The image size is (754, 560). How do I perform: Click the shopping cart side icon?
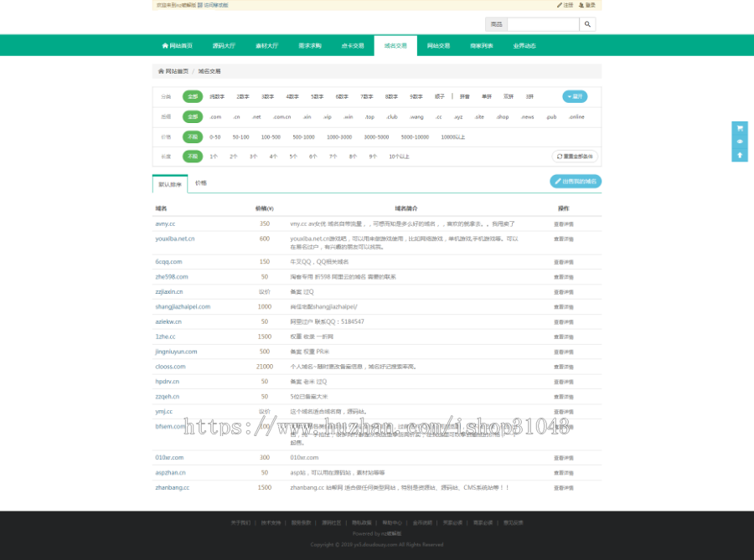point(740,128)
